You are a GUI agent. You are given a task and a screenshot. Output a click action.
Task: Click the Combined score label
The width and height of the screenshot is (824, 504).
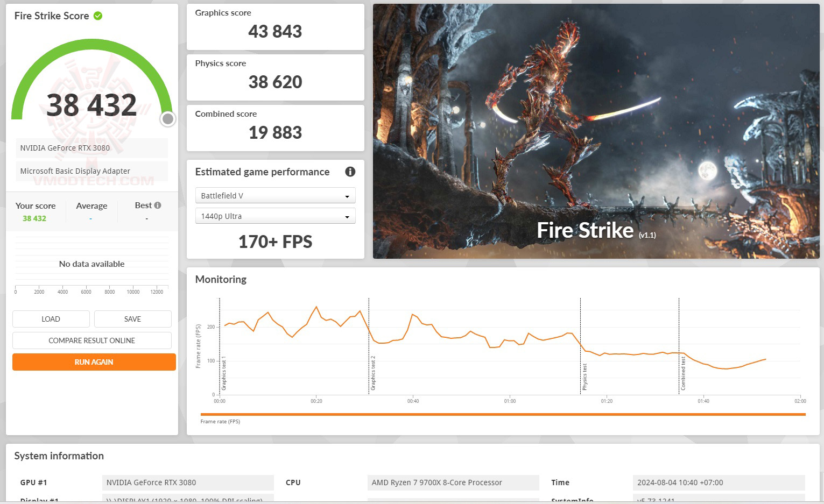tap(226, 114)
